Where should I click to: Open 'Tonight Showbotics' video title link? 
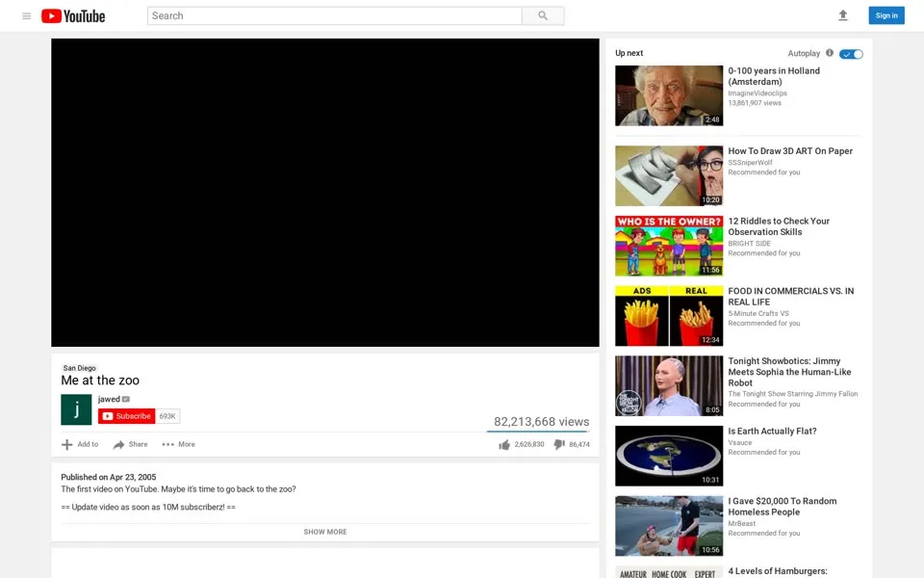click(x=789, y=372)
